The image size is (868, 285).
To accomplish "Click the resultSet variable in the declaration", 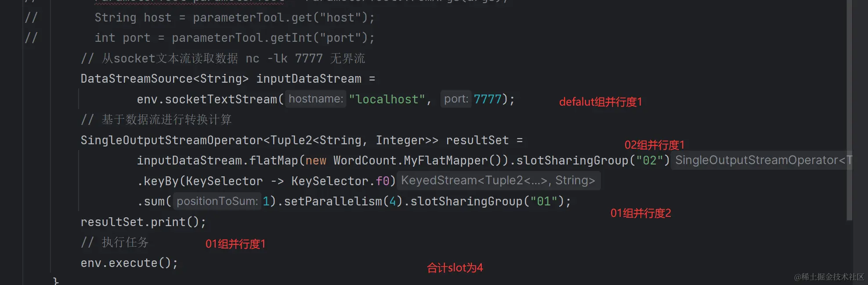I will [x=477, y=140].
